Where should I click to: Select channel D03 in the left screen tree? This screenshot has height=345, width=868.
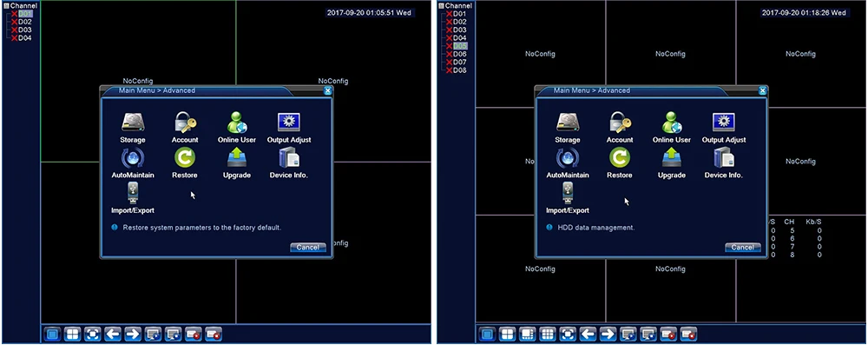coord(25,30)
